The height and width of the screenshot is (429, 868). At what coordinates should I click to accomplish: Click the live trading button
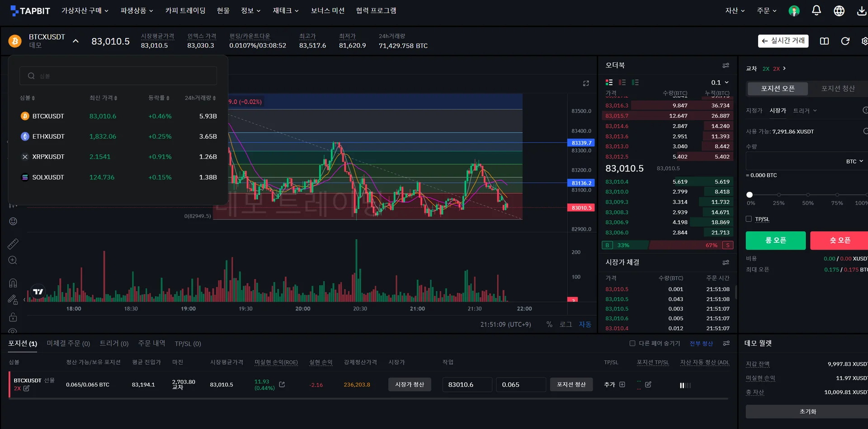[783, 41]
